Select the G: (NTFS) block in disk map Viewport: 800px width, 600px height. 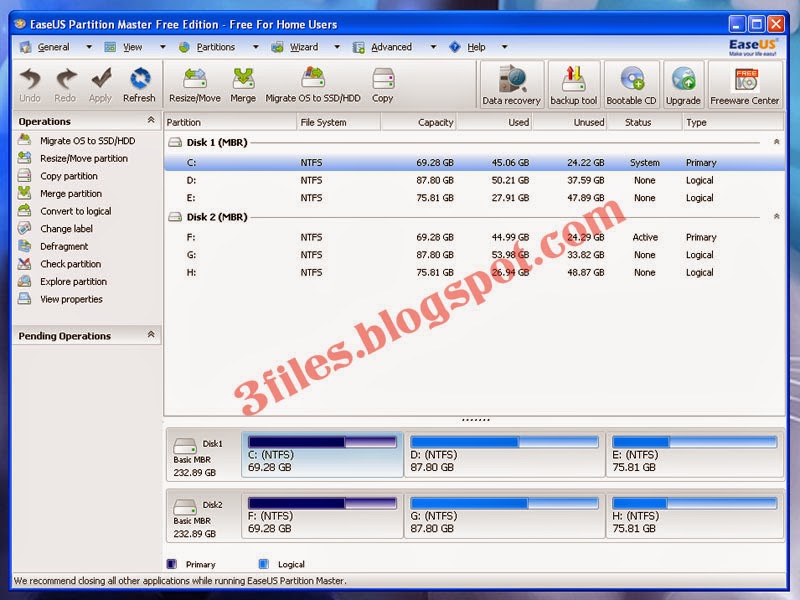tap(505, 516)
